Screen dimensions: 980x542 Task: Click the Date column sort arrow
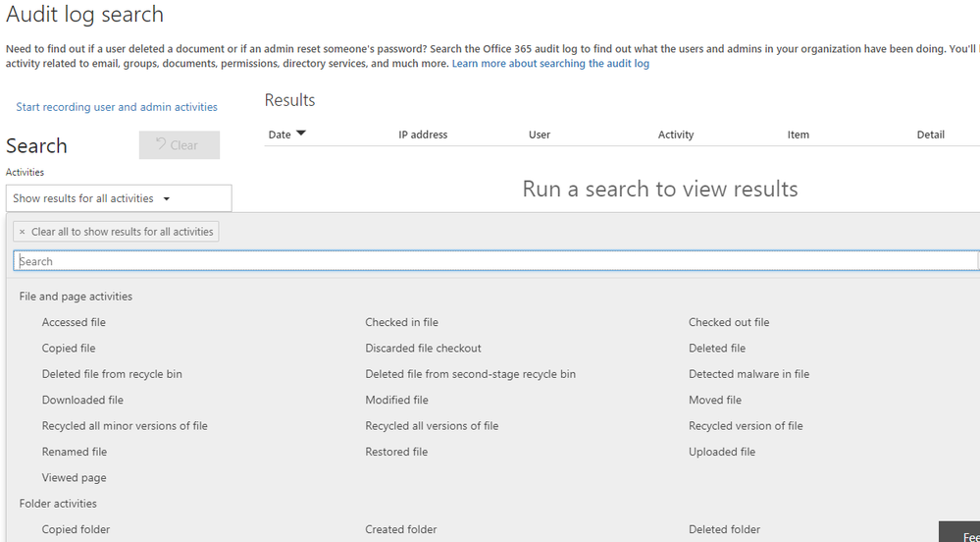coord(301,134)
